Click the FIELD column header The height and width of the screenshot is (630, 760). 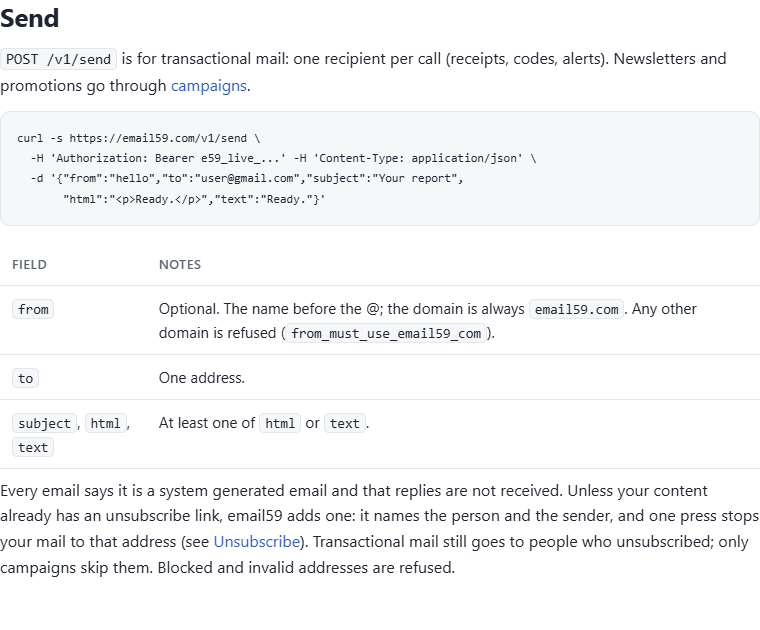coord(30,265)
